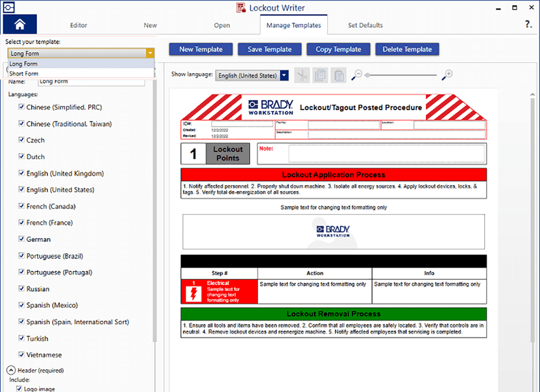Uncheck English (United Kingdom)
Image resolution: width=540 pixels, height=392 pixels.
point(22,173)
